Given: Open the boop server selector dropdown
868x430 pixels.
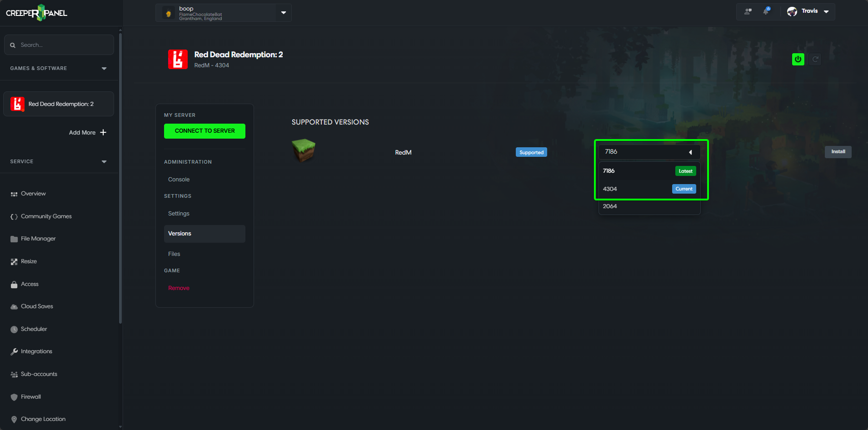Looking at the screenshot, I should pyautogui.click(x=284, y=13).
